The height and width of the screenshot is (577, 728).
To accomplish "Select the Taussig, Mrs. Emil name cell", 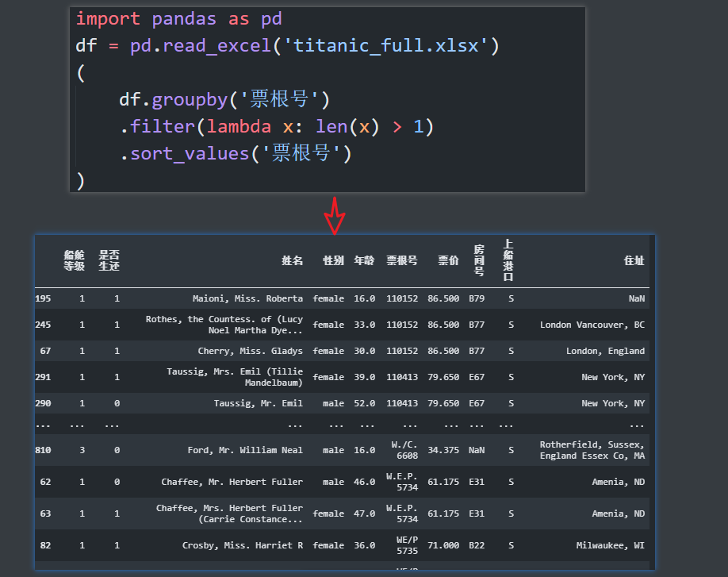I will click(x=235, y=377).
